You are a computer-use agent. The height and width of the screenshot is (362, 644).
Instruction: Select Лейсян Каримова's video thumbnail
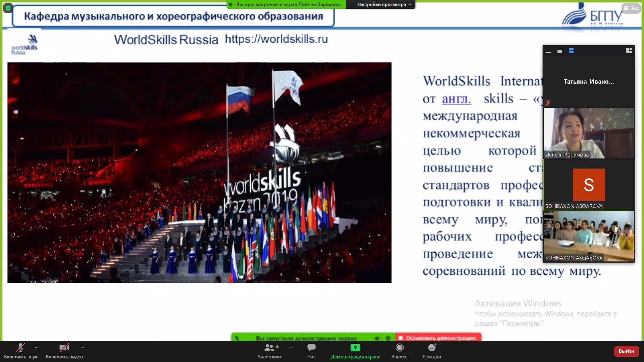coord(588,133)
